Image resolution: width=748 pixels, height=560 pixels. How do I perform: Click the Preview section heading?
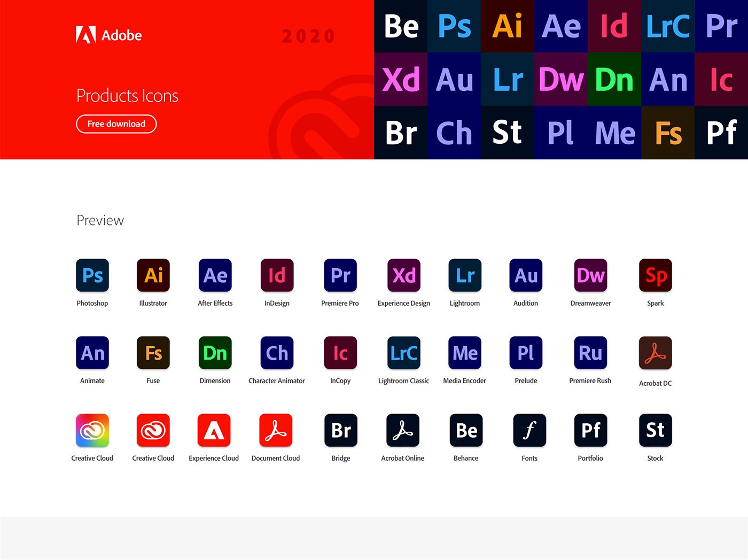(100, 220)
